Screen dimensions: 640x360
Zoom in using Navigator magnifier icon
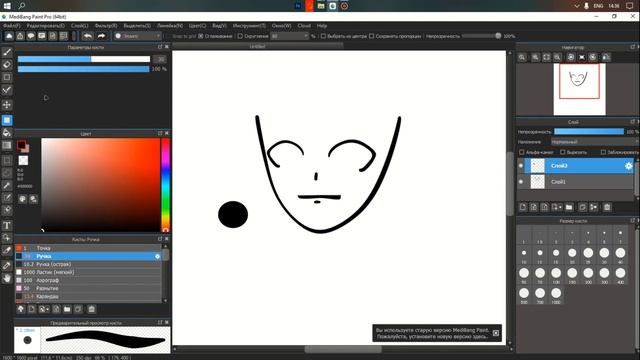[535, 58]
